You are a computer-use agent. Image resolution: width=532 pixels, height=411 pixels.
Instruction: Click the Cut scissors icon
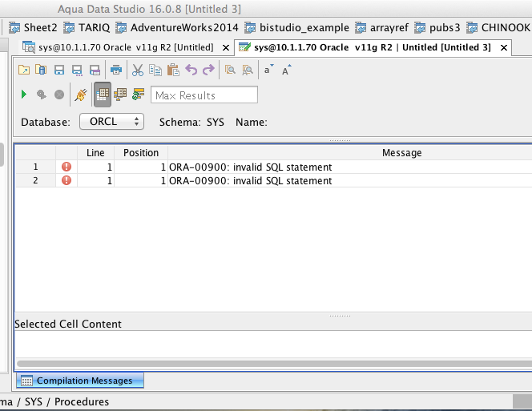pos(138,71)
